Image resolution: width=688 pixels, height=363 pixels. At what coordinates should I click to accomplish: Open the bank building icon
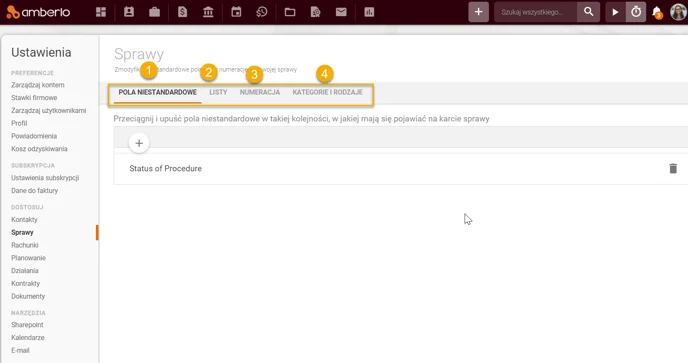tap(208, 12)
